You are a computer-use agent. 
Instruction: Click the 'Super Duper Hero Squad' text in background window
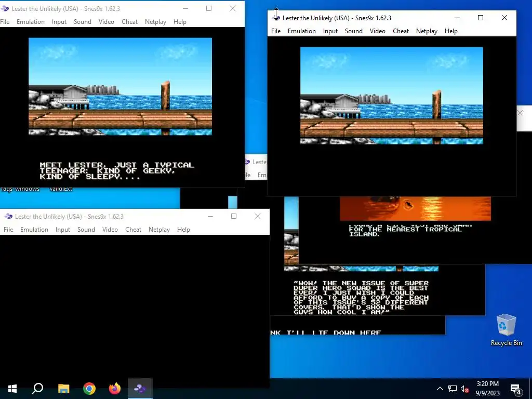(361, 298)
